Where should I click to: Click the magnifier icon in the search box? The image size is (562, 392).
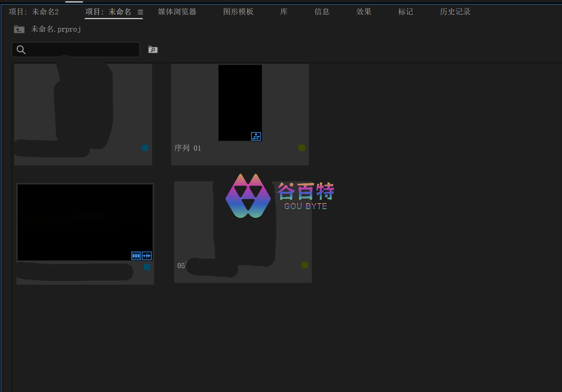click(21, 50)
